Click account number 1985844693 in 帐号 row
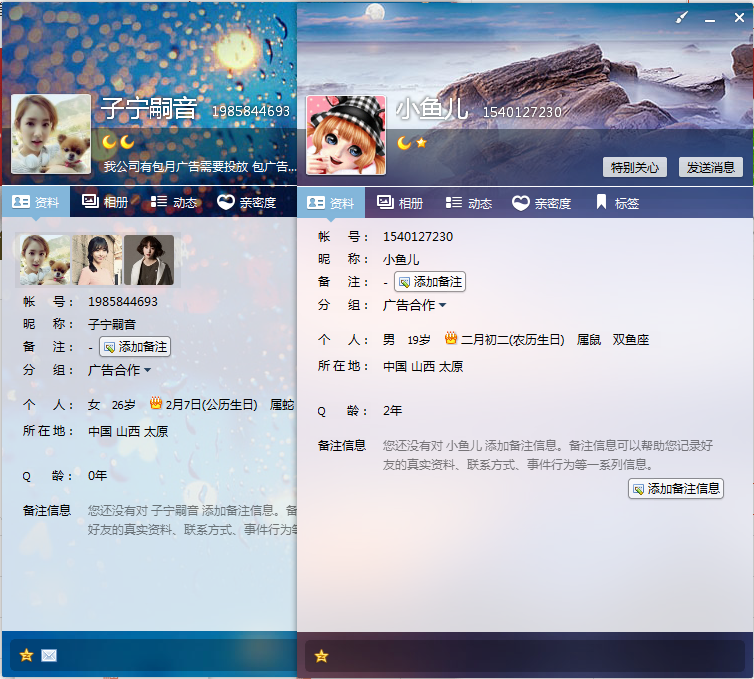This screenshot has width=754, height=679. pyautogui.click(x=123, y=302)
